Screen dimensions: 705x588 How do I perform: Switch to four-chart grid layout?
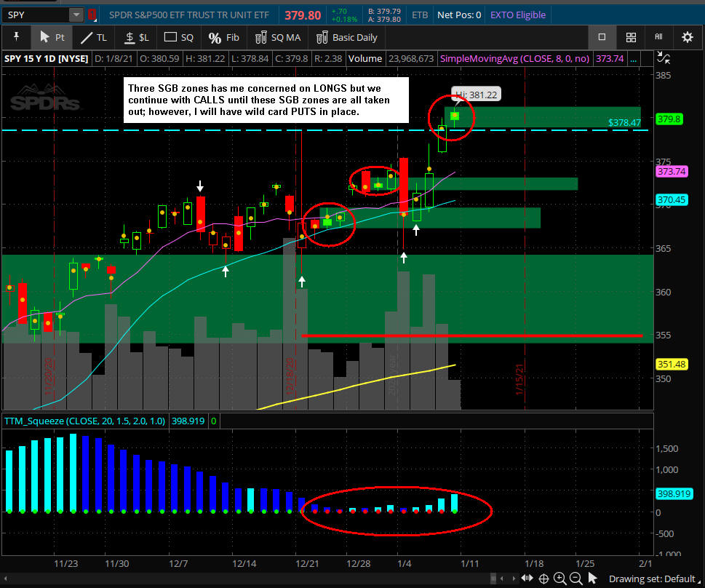(632, 37)
